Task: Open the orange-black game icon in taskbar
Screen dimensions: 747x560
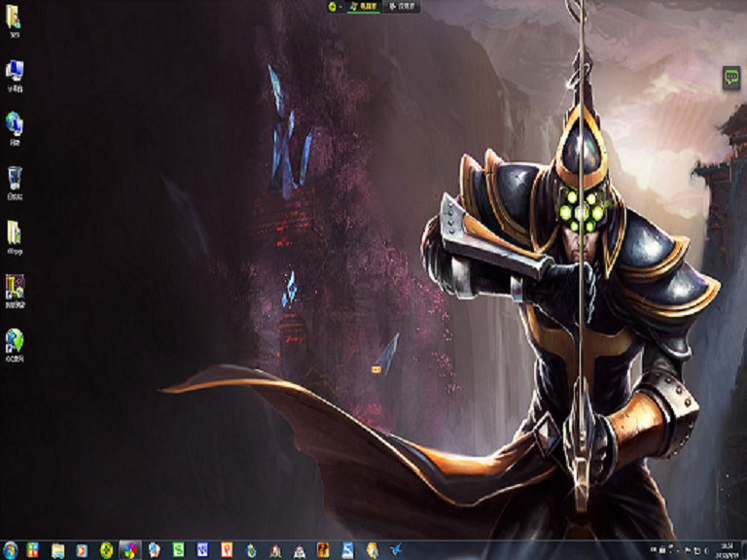Action: tap(323, 550)
